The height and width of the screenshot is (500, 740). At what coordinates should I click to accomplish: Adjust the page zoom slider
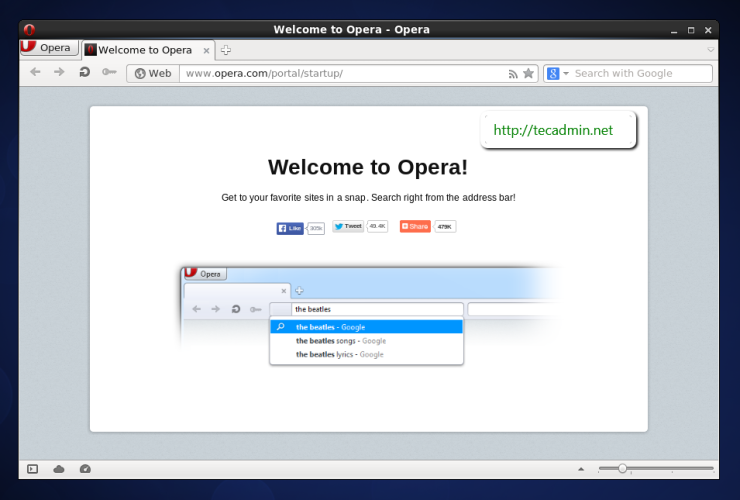click(622, 468)
